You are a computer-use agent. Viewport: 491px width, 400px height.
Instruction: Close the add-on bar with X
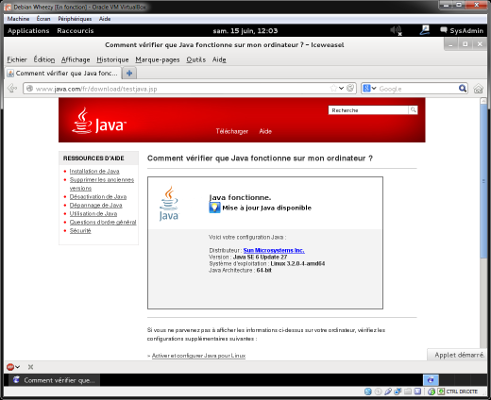click(30, 367)
